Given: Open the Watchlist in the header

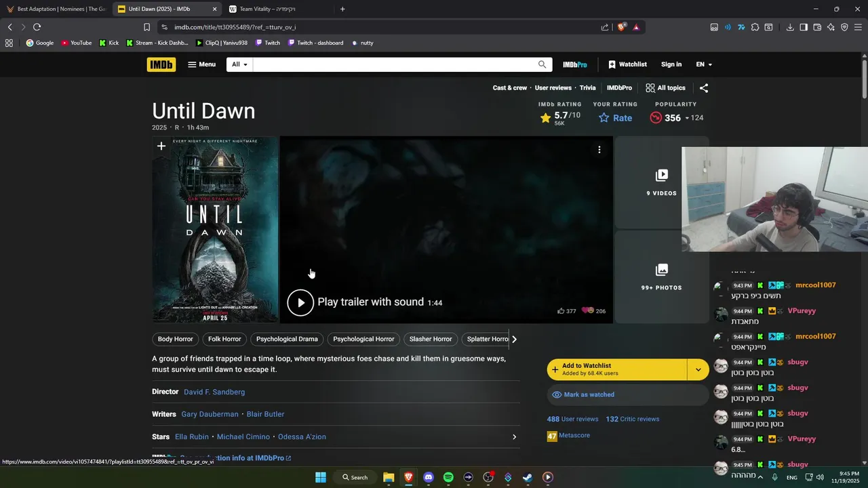Looking at the screenshot, I should [x=627, y=64].
